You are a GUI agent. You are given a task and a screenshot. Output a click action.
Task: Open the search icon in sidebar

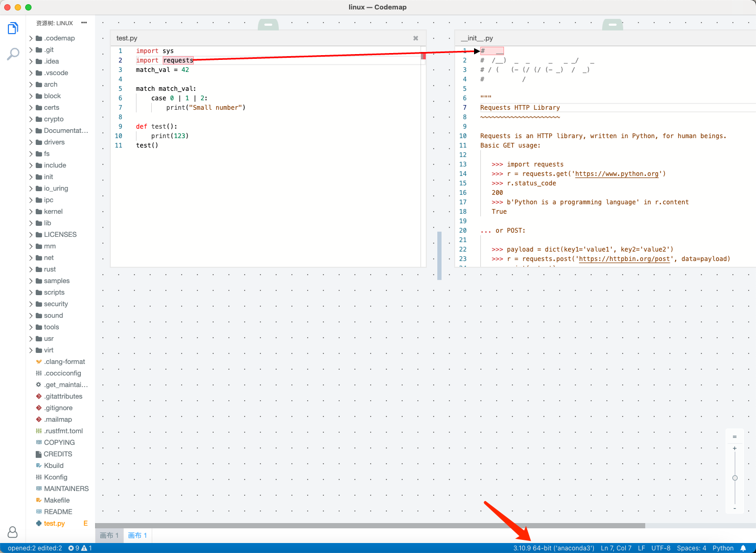13,54
